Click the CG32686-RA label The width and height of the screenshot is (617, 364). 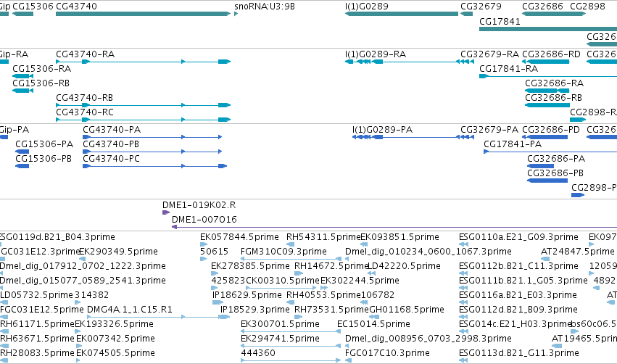pos(555,83)
